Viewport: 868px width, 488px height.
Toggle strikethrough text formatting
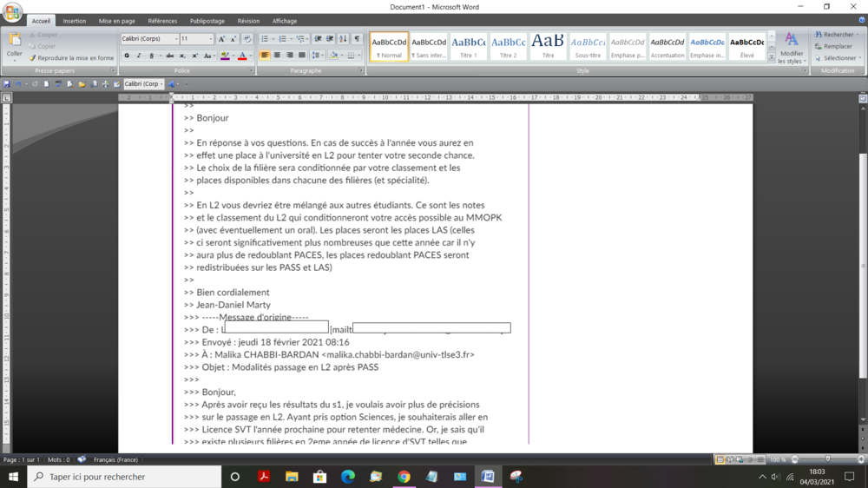coord(170,56)
